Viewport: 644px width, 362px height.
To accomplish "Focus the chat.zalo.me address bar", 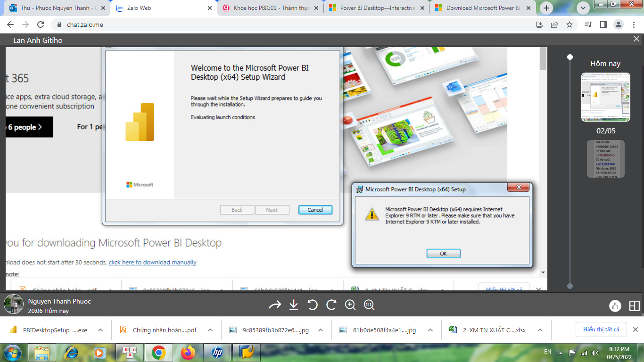I will tap(292, 25).
